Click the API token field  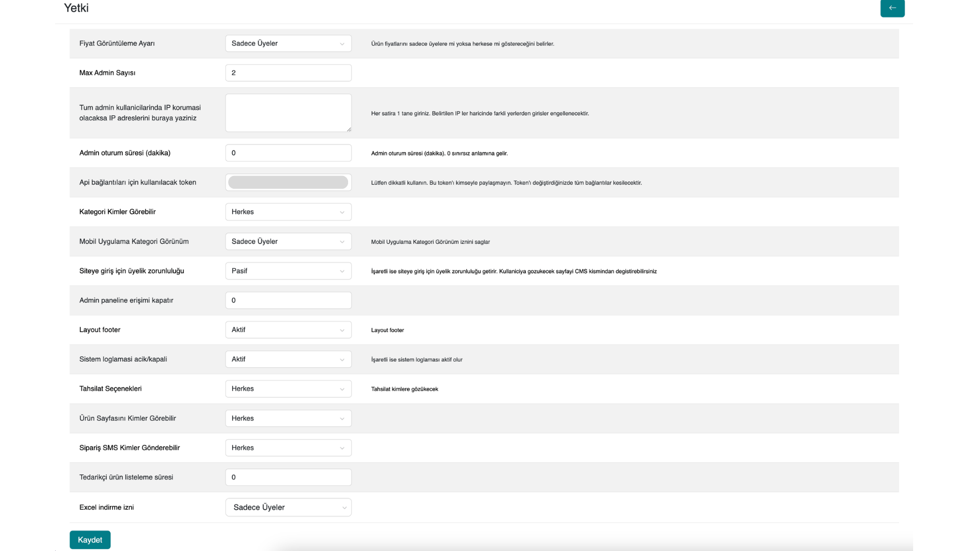tap(288, 183)
